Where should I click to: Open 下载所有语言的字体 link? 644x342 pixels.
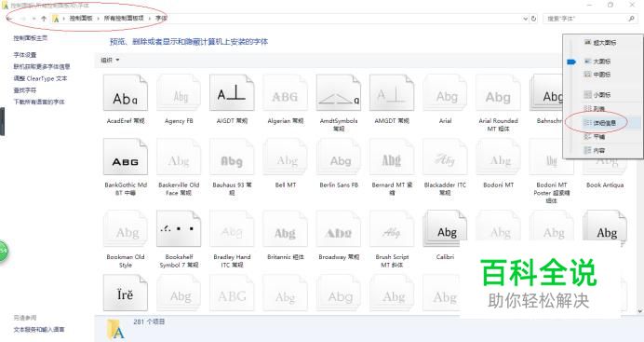[39, 102]
